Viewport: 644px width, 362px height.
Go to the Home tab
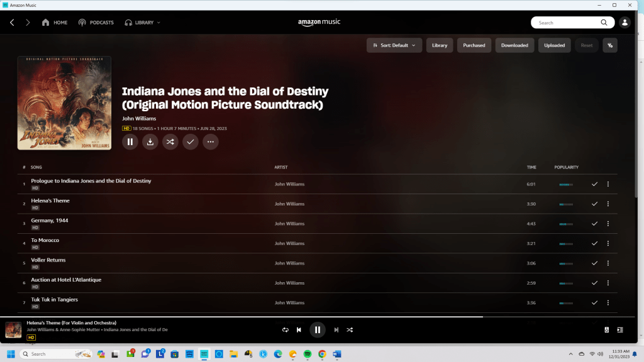tap(55, 23)
